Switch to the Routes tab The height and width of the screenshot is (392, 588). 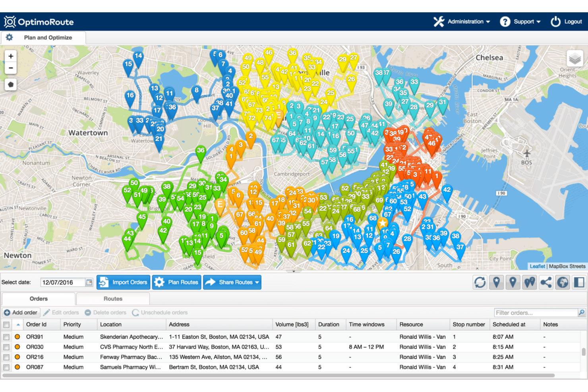[x=113, y=299]
